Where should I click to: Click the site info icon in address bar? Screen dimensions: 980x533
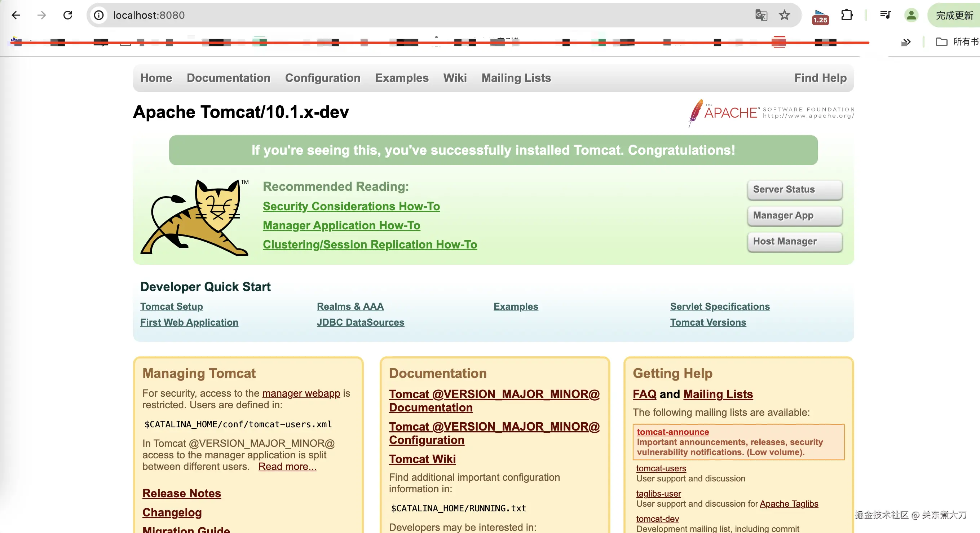(x=99, y=15)
